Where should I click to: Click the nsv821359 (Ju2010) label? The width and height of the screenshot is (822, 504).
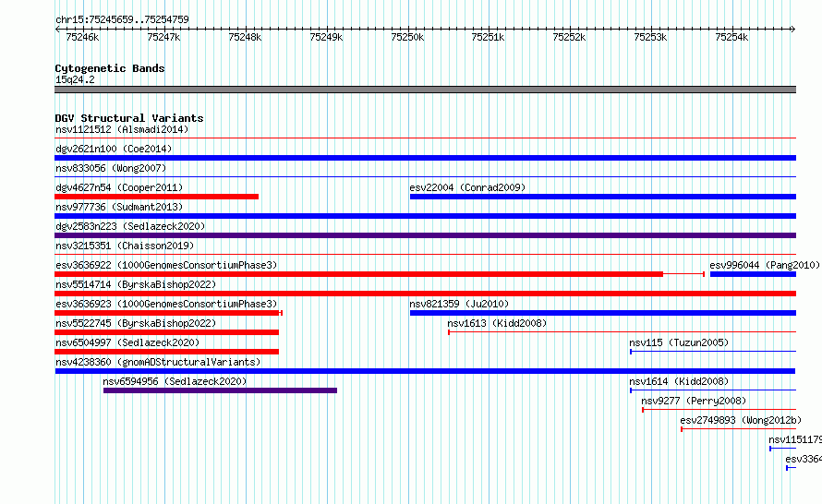(x=459, y=304)
